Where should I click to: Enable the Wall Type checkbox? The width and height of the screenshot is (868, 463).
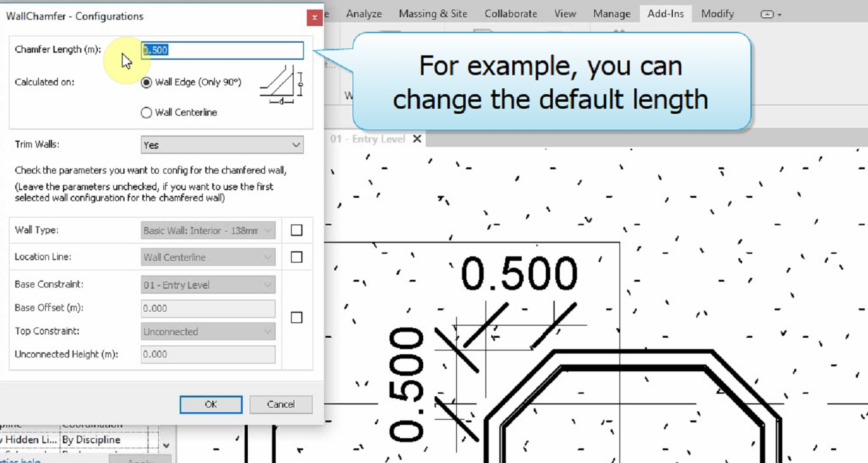point(297,230)
